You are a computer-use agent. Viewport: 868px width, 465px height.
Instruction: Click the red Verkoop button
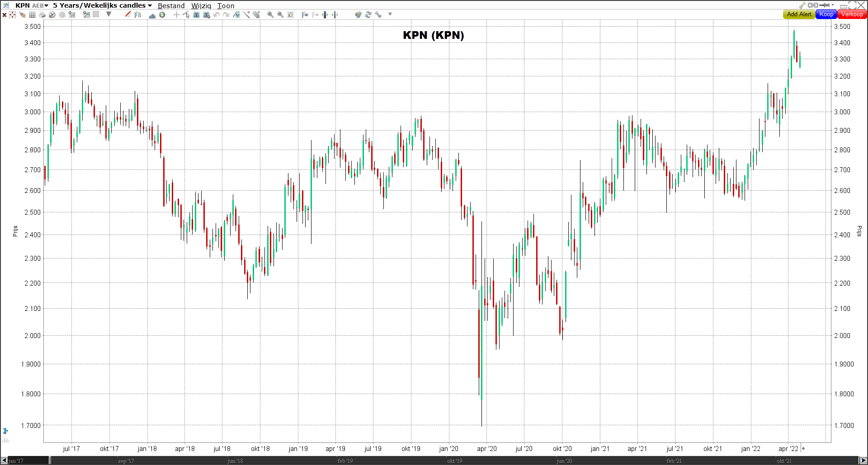(852, 14)
